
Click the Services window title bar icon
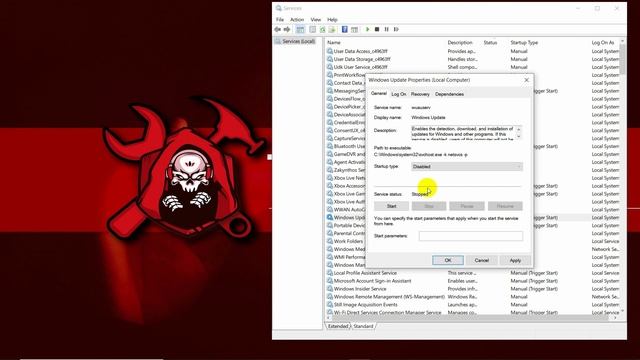point(279,8)
